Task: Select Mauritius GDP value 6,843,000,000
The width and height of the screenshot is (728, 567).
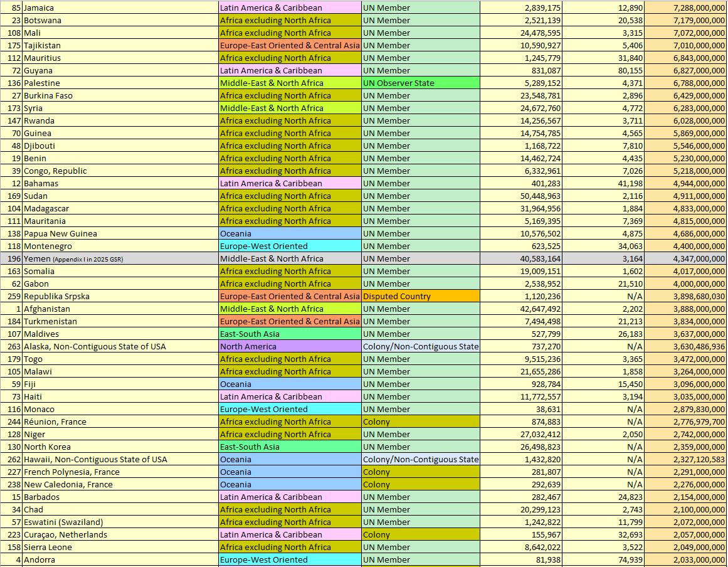Action: pos(686,58)
